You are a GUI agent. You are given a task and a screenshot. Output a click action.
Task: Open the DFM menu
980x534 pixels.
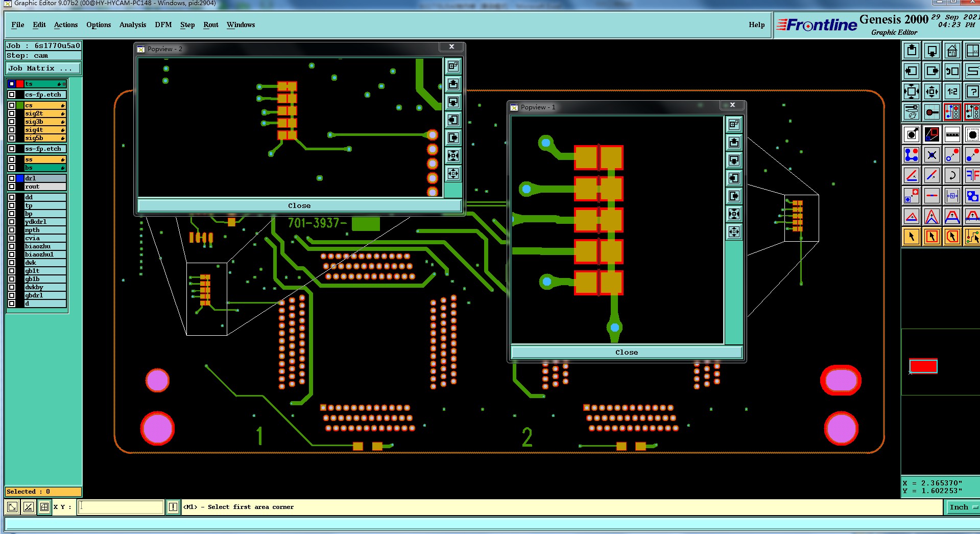[x=163, y=25]
